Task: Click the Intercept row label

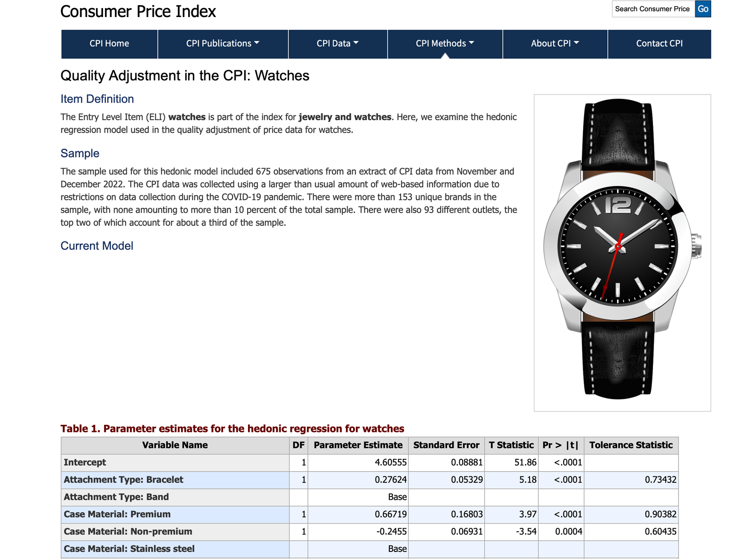Action: click(x=85, y=463)
